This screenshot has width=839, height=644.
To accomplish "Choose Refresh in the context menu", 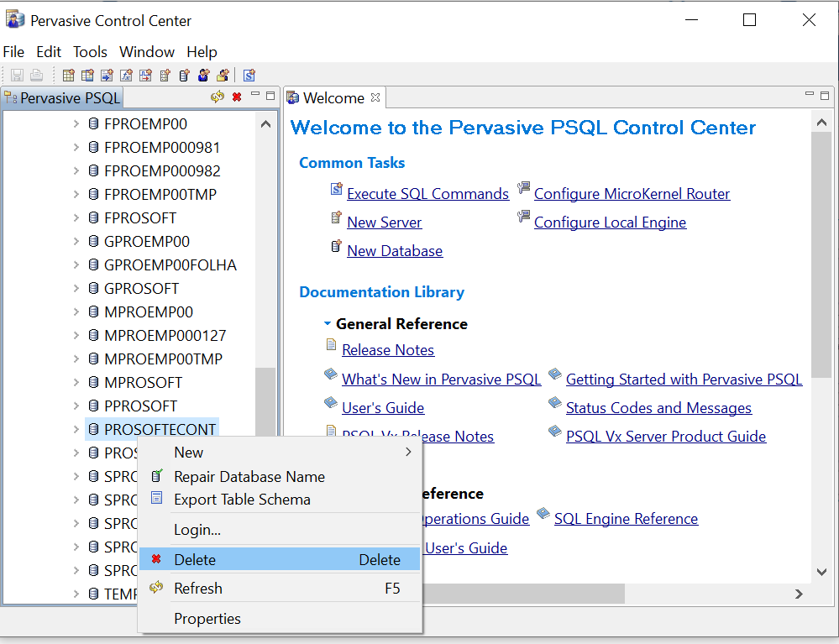I will tap(280, 589).
